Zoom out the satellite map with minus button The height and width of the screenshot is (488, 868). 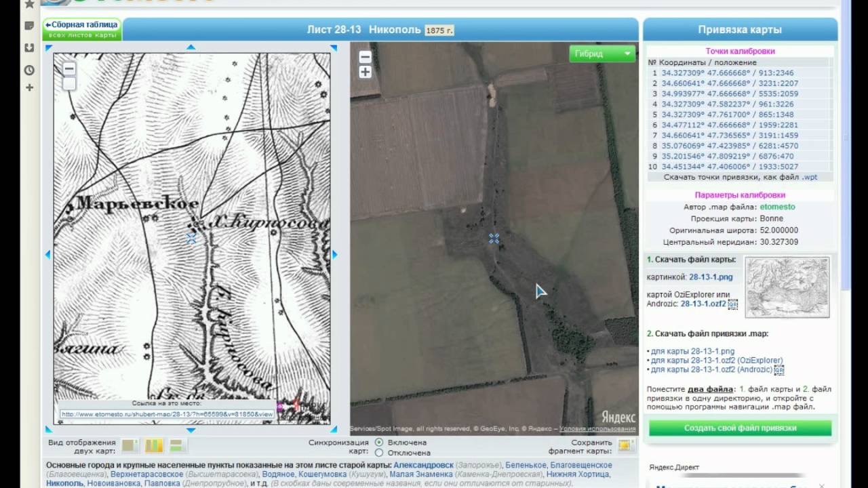pyautogui.click(x=365, y=58)
